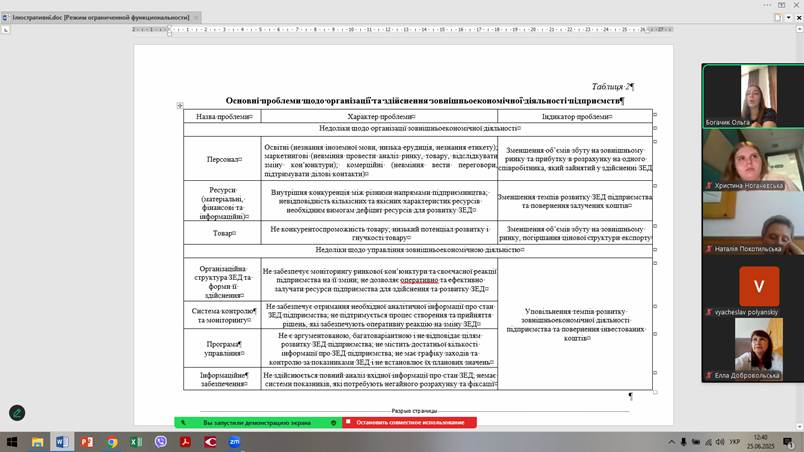This screenshot has height=452, width=804.
Task: Open Excel from the taskbar
Action: 136,441
